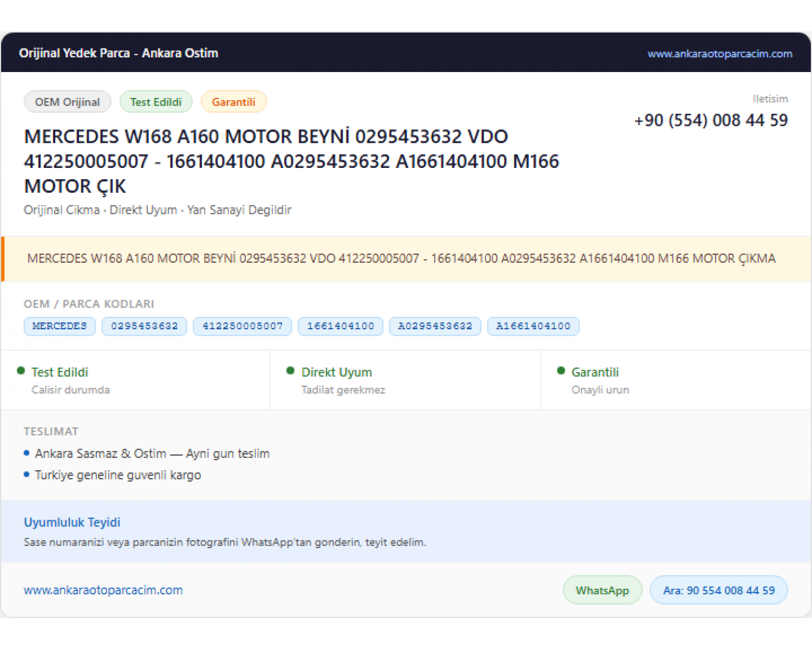Click the main MERCEDES W168 A160 product title
Viewport: 812px width, 650px height.
(292, 161)
